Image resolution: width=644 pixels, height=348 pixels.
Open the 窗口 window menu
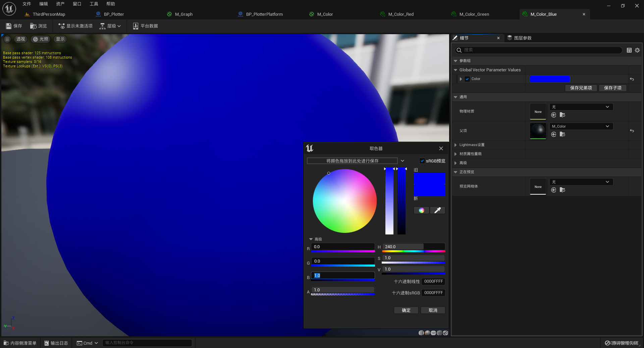coord(77,4)
